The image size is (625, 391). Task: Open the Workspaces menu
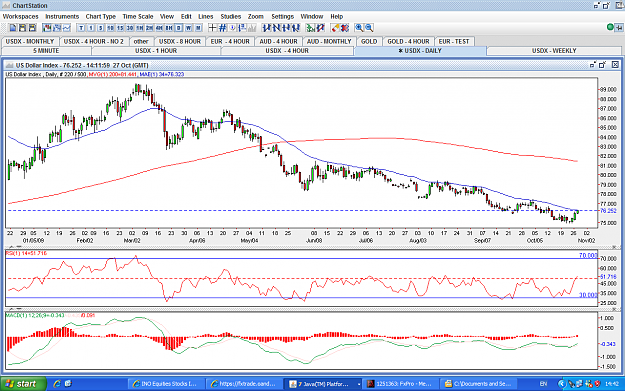point(21,16)
